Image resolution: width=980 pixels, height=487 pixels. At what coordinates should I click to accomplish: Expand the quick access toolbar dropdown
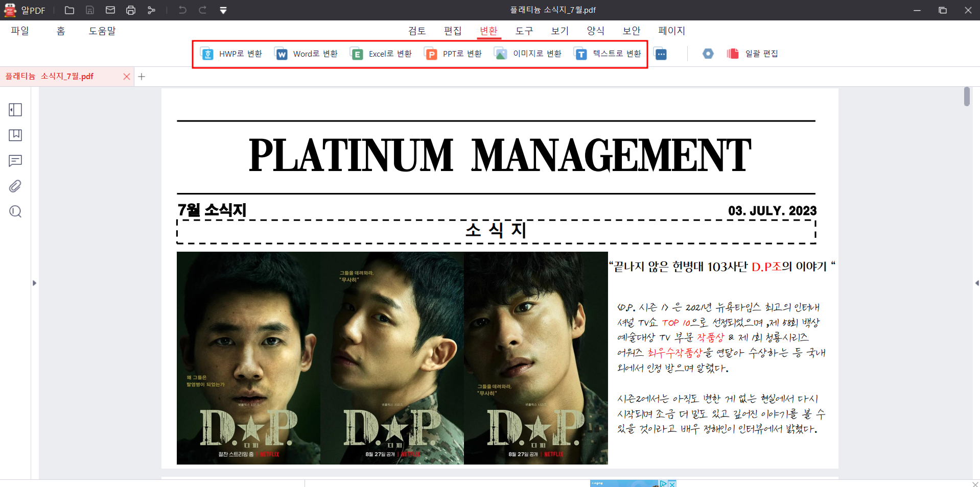223,10
